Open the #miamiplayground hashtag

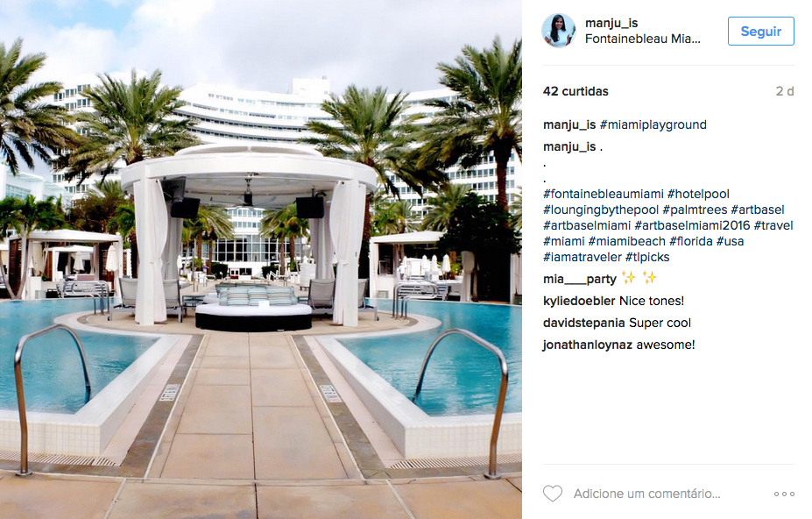(653, 125)
